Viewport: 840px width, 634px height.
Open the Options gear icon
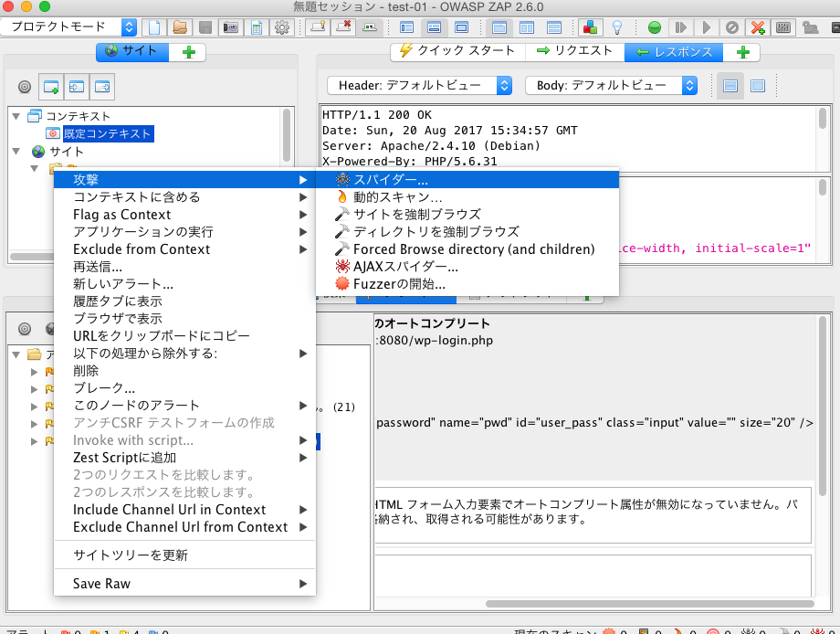pos(282,26)
